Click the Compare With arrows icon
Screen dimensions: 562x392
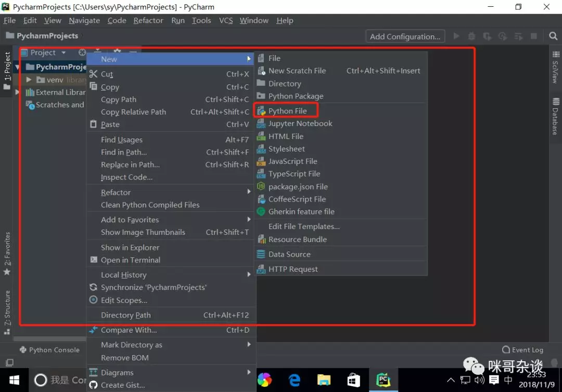[x=93, y=330]
